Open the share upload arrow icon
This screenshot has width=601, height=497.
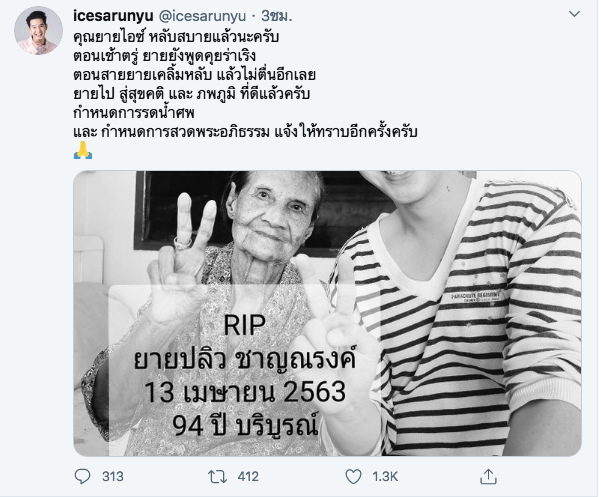[x=488, y=477]
